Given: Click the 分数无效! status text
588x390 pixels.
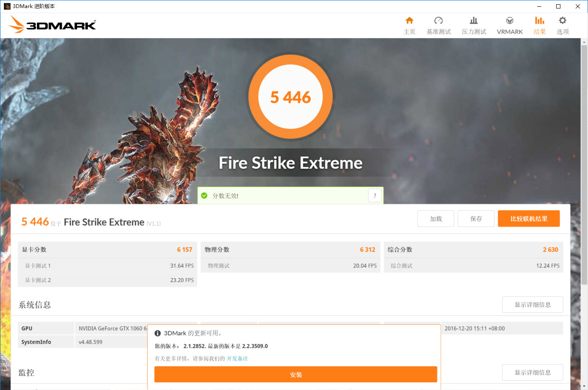Looking at the screenshot, I should click(225, 196).
